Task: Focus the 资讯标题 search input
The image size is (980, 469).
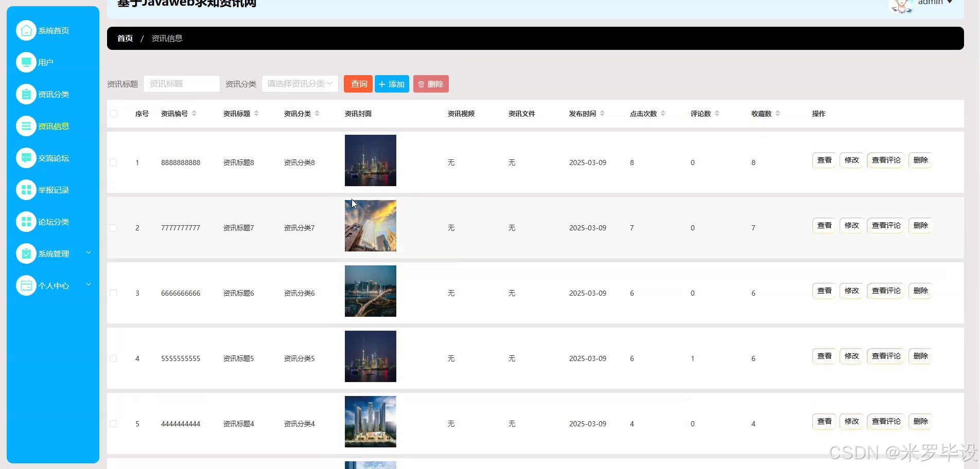Action: [182, 84]
